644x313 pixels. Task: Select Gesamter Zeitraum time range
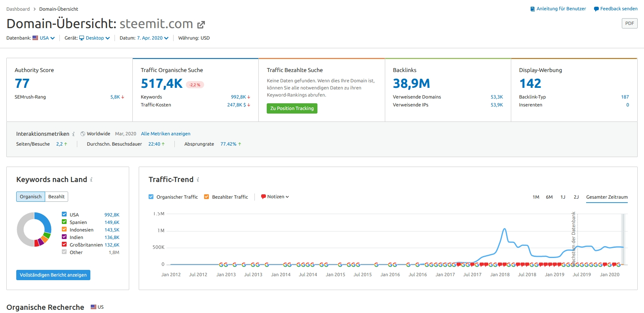click(607, 197)
